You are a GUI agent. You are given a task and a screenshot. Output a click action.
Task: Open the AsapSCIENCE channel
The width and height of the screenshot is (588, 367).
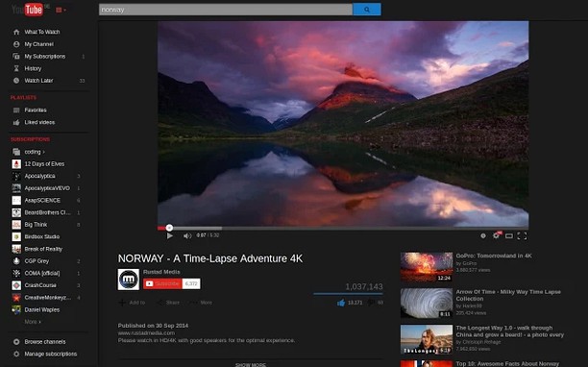pos(42,200)
